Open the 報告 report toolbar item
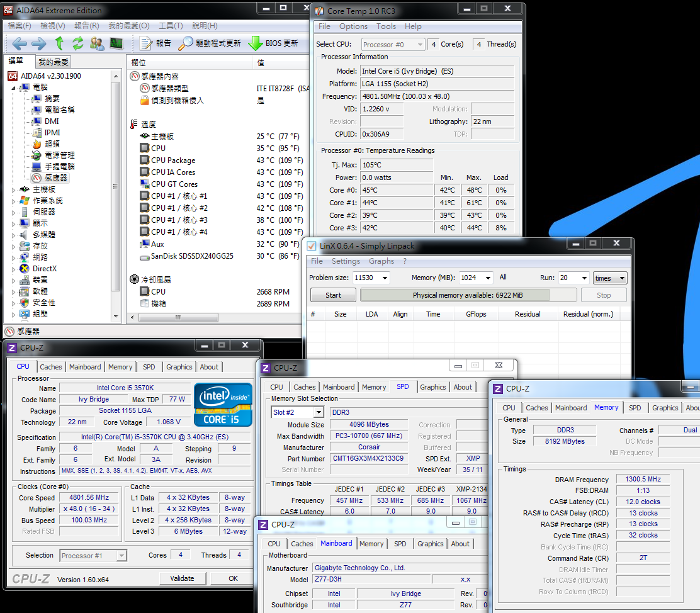Screen dimensions: 700x613 [x=155, y=43]
